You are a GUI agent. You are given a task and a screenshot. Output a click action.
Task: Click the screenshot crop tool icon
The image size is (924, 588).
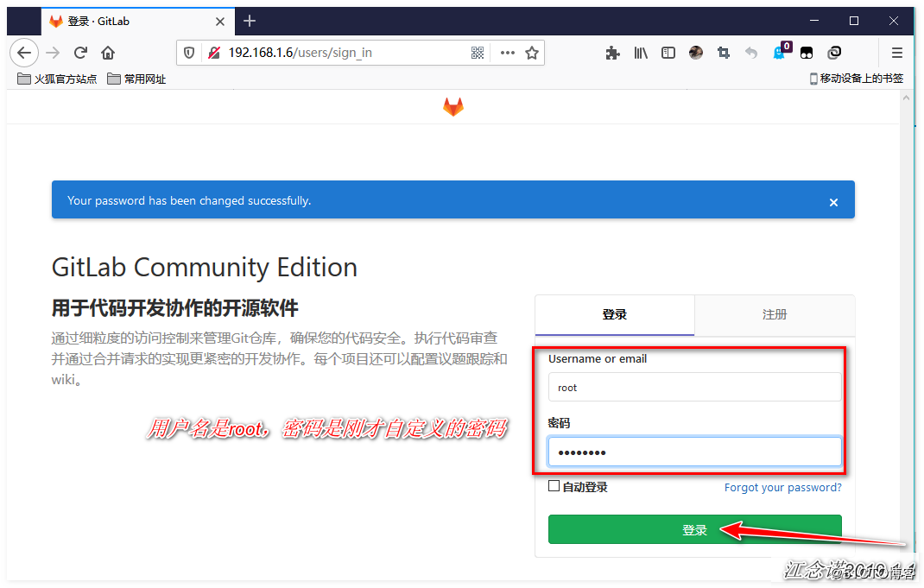click(724, 53)
